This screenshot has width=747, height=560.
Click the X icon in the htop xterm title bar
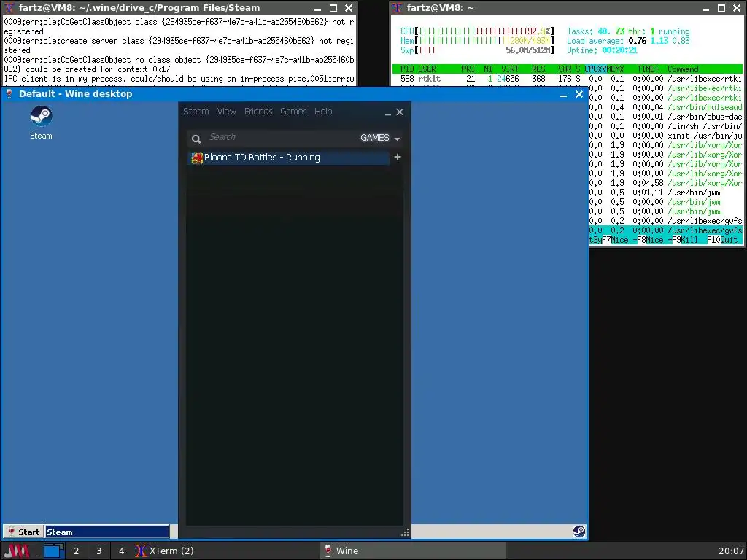pos(397,7)
